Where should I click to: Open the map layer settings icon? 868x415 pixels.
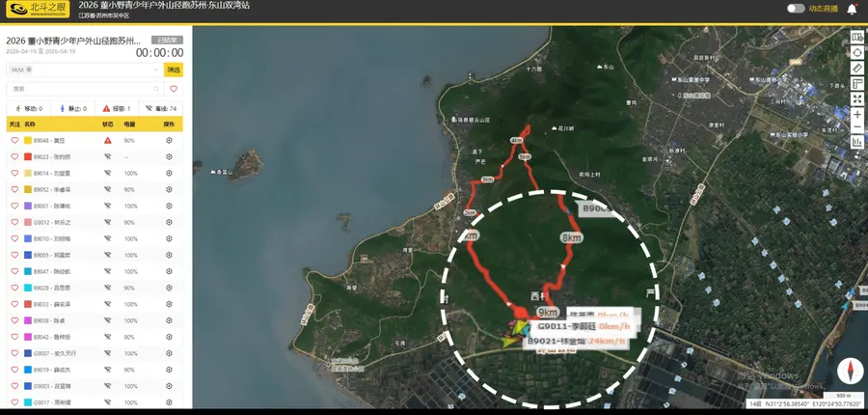857,37
